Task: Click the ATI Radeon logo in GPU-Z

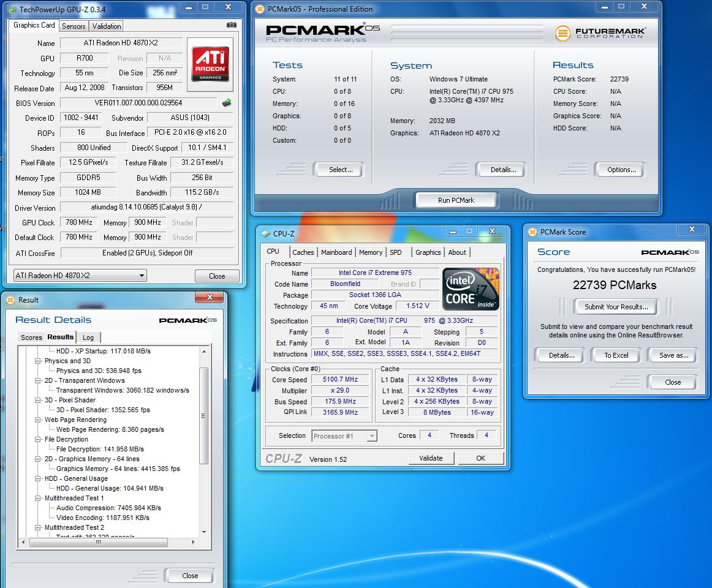Action: click(210, 64)
